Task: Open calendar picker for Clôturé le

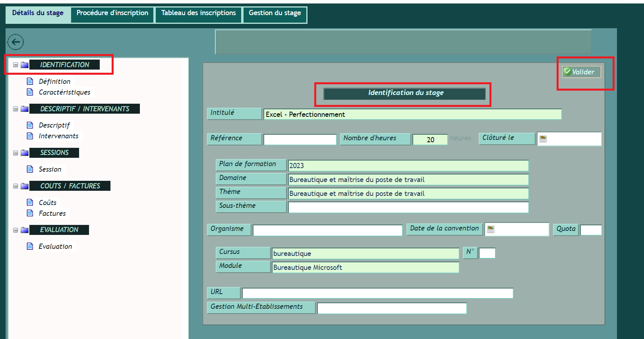Action: (x=543, y=139)
